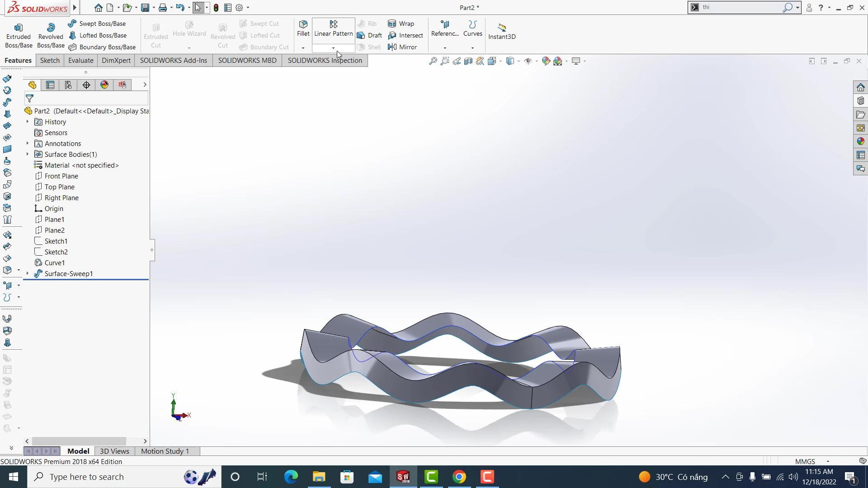Switch to the Evaluate tab
868x488 pixels.
[x=81, y=61]
